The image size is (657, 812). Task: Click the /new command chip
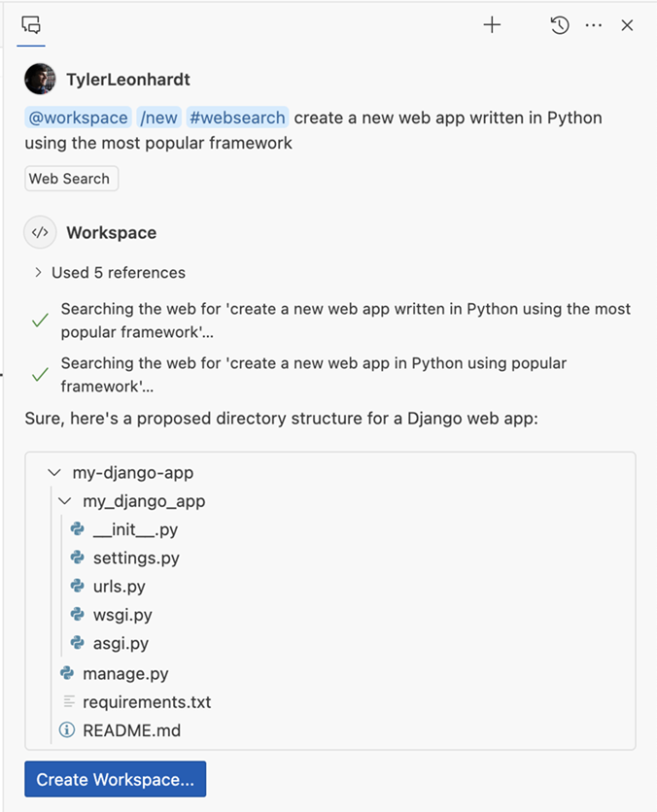tap(158, 117)
